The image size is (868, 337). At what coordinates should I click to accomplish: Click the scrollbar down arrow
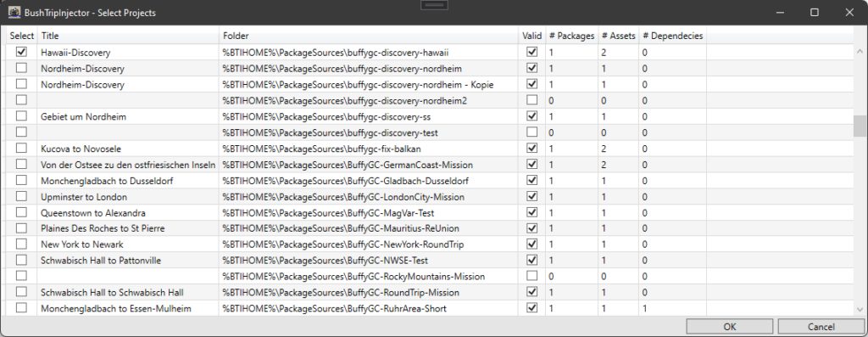pyautogui.click(x=860, y=309)
